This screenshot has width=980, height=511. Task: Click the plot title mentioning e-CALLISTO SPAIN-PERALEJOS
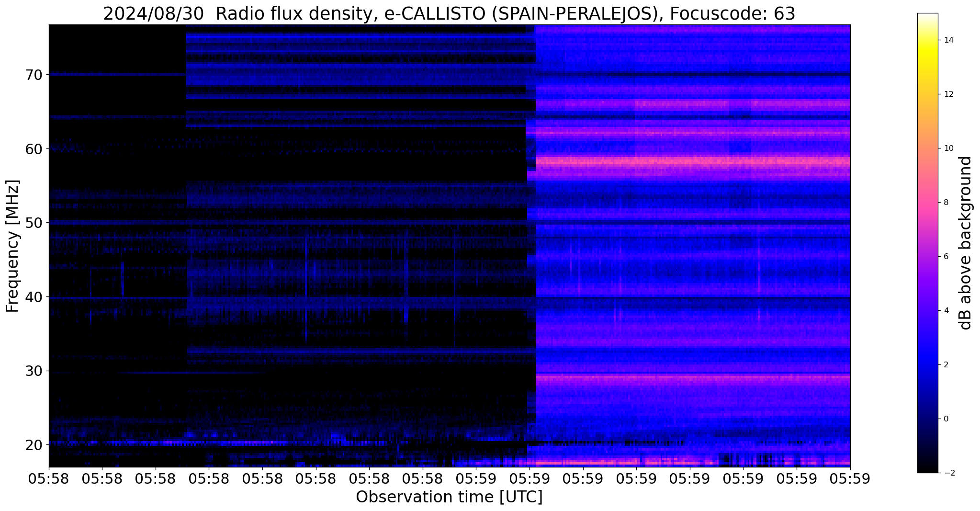(x=449, y=13)
